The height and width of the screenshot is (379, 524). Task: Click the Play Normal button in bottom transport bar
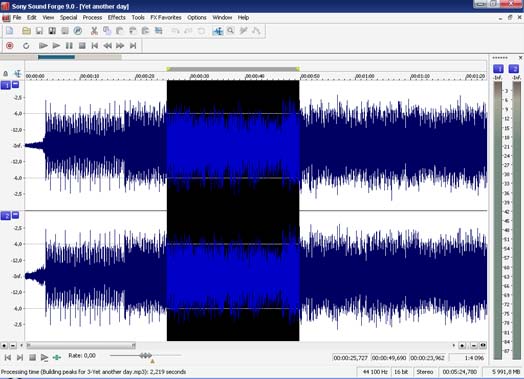click(44, 358)
